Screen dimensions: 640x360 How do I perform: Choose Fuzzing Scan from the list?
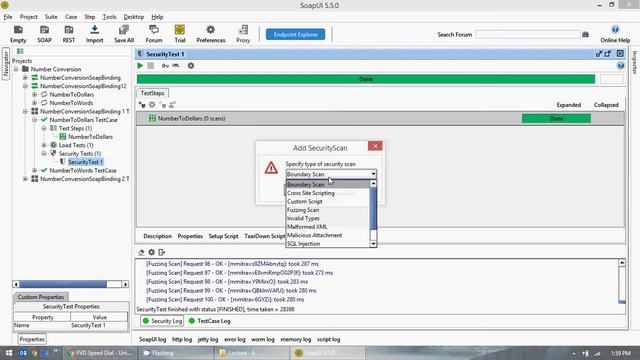[x=327, y=210]
